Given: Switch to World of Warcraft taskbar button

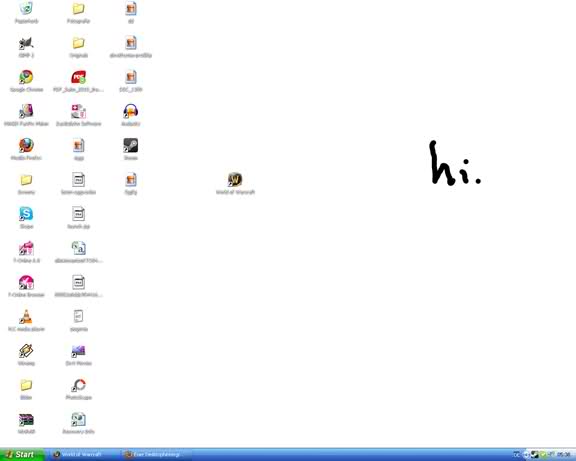Looking at the screenshot, I should click(x=82, y=455).
